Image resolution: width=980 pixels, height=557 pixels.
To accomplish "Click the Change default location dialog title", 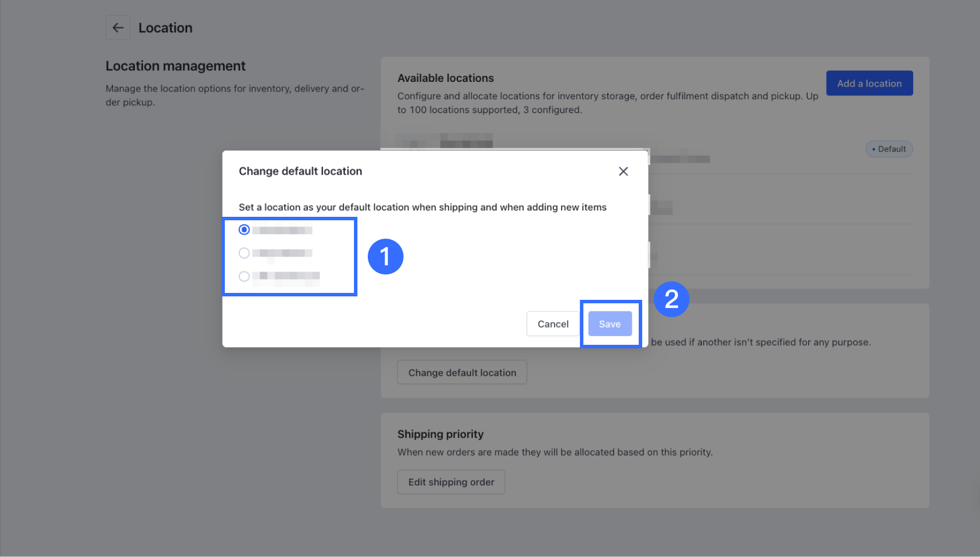I will pos(300,171).
